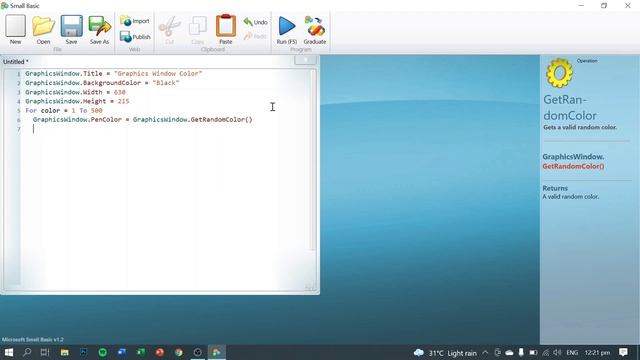Open Spotify from the taskbar
Viewport: 640px width, 360px height.
(x=102, y=352)
